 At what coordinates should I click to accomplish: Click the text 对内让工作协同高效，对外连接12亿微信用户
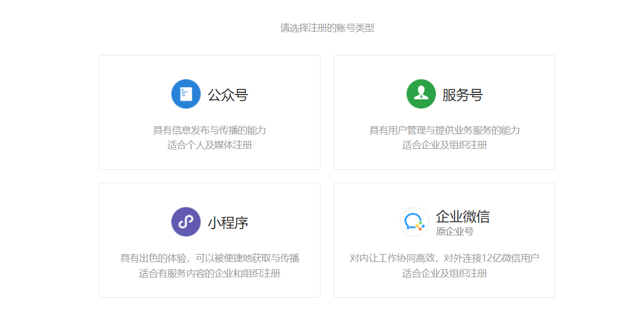coord(444,258)
